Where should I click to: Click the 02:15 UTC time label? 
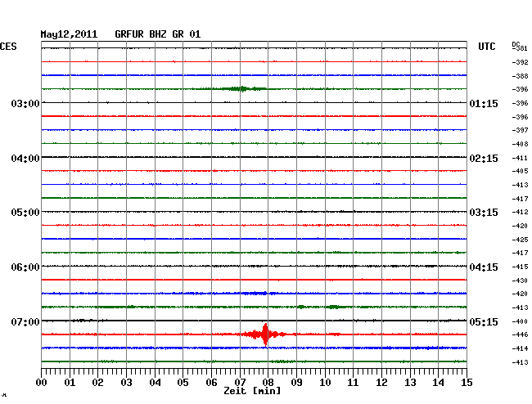click(x=484, y=159)
